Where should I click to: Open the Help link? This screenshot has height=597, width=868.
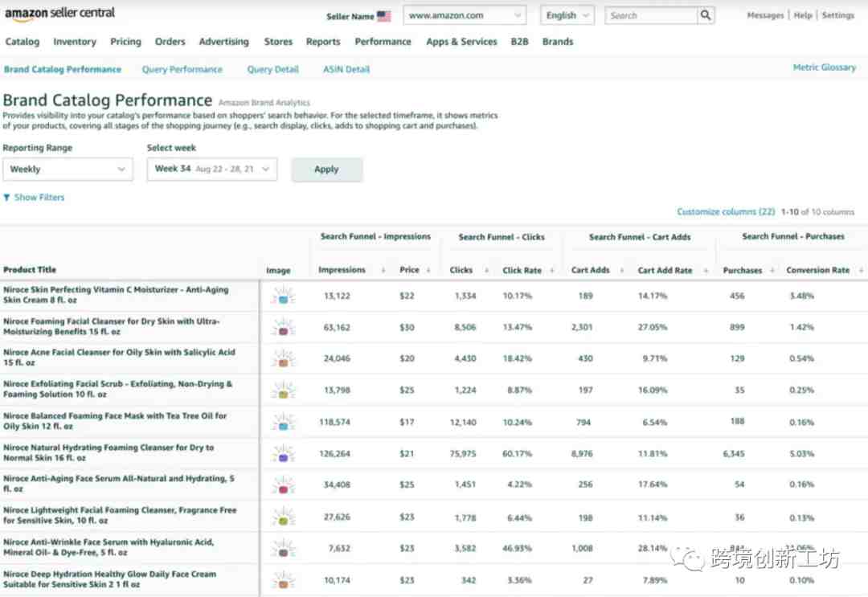[x=803, y=15]
